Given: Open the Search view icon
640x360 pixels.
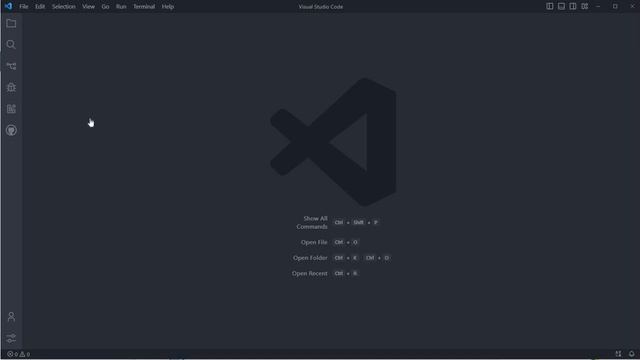Looking at the screenshot, I should pyautogui.click(x=11, y=44).
